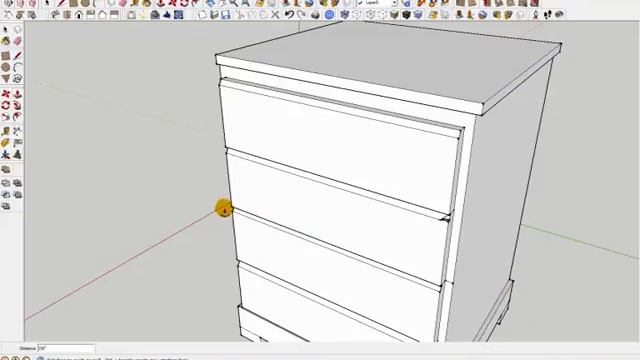
Task: Click the Distance measurement input field
Action: click(66, 349)
